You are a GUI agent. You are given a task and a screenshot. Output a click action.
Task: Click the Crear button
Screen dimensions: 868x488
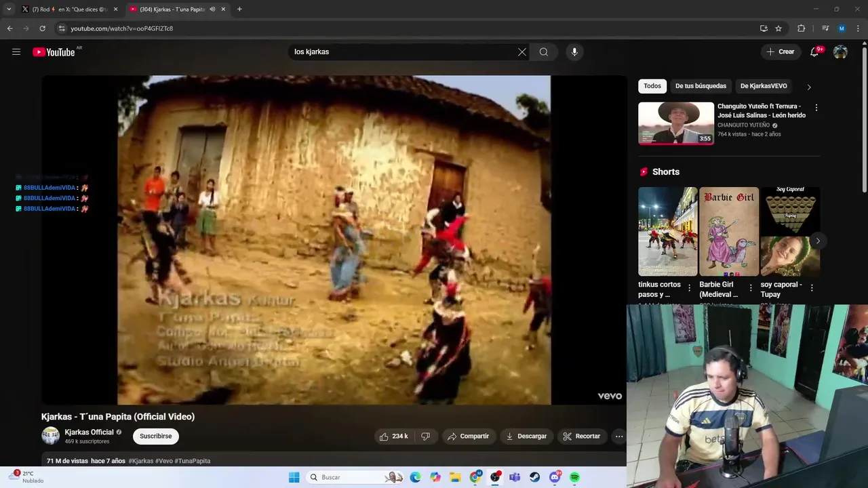tap(780, 52)
